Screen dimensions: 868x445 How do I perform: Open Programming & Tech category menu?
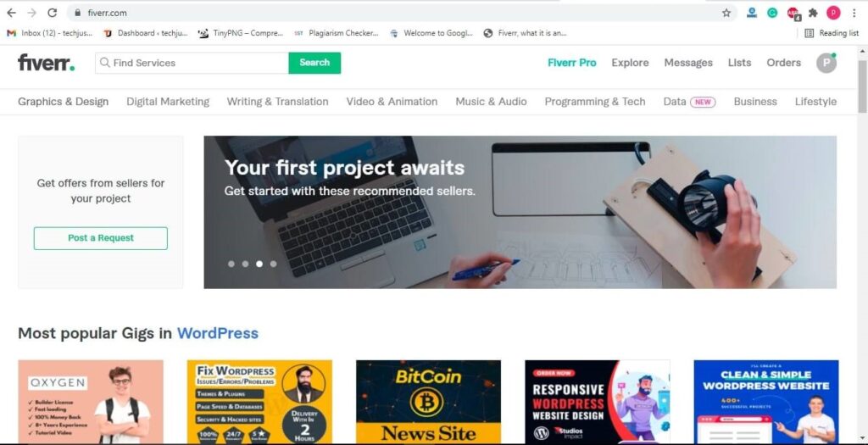pos(595,102)
